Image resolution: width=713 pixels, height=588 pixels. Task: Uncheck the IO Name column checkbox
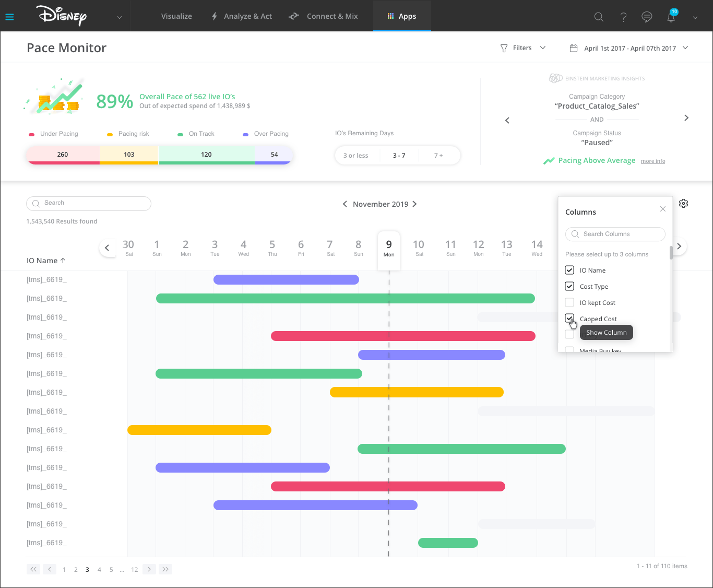[x=569, y=270]
